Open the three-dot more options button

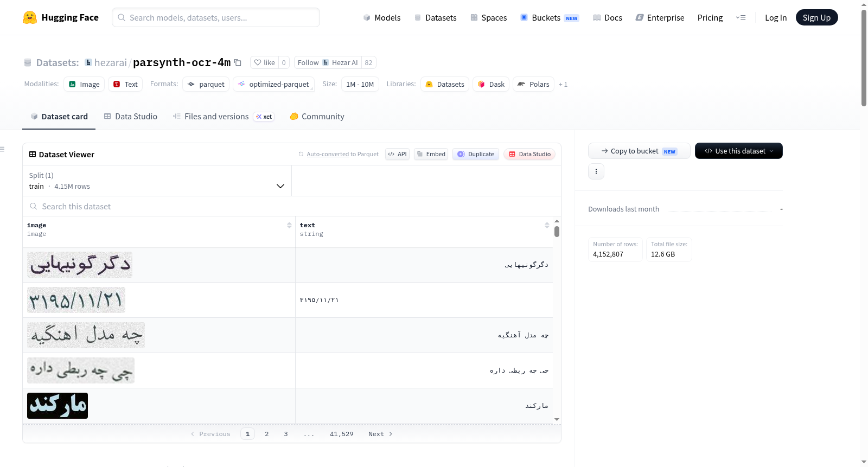tap(596, 171)
